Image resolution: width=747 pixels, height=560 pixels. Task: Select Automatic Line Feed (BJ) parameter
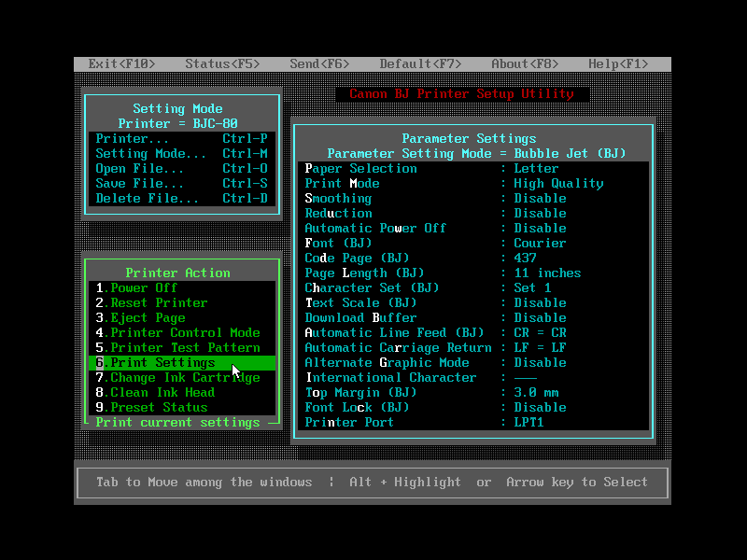pyautogui.click(x=473, y=332)
